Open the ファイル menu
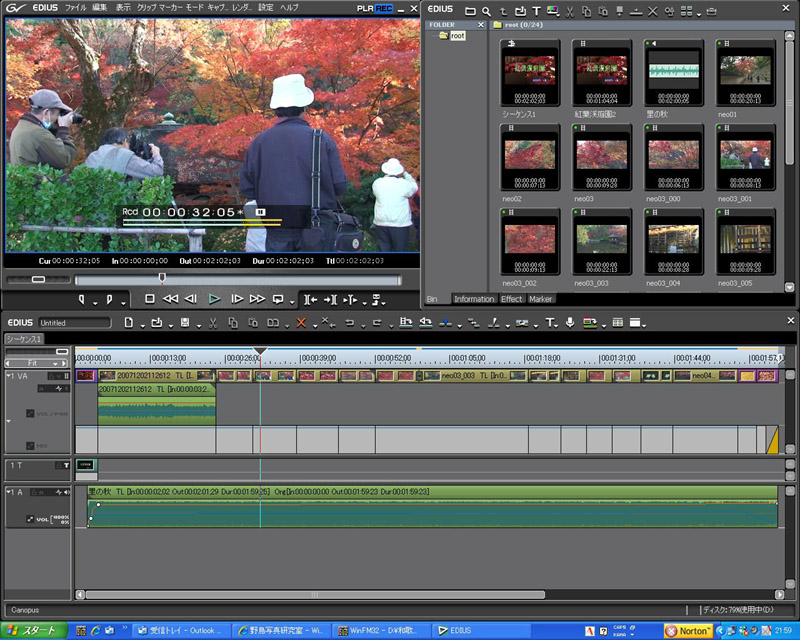 pyautogui.click(x=76, y=8)
